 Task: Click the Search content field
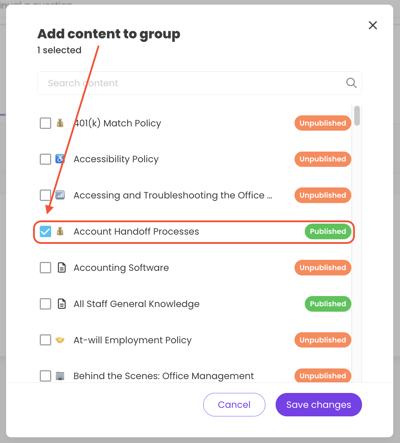pyautogui.click(x=199, y=83)
